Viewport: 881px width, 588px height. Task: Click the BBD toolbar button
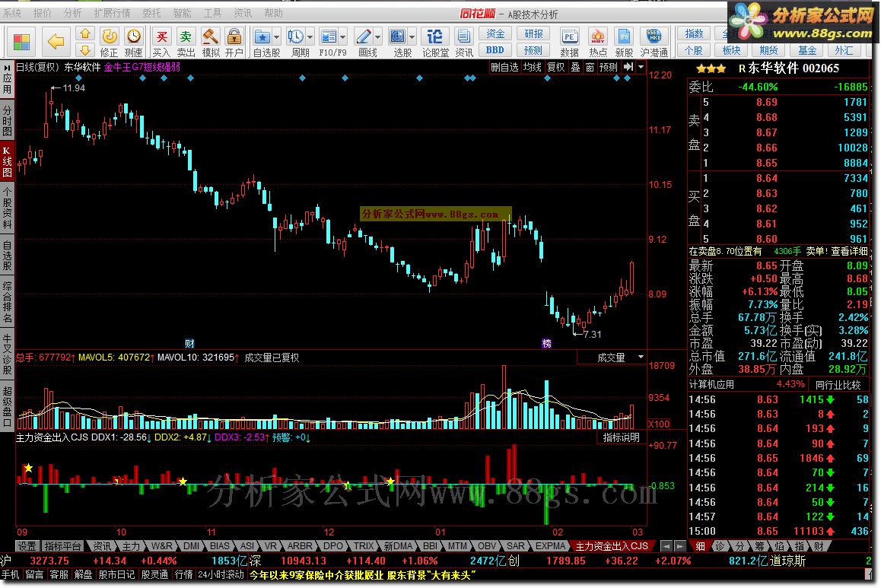[495, 50]
